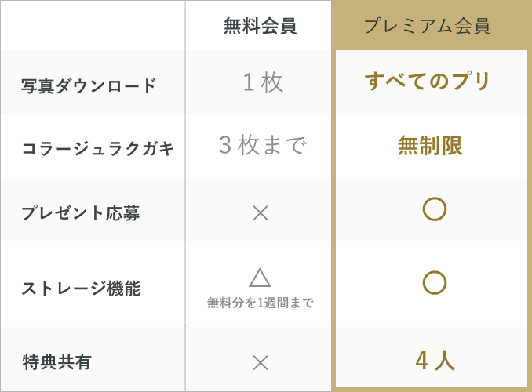Click the 無料分を1週間まで note text
This screenshot has height=392, width=532.
point(261,303)
